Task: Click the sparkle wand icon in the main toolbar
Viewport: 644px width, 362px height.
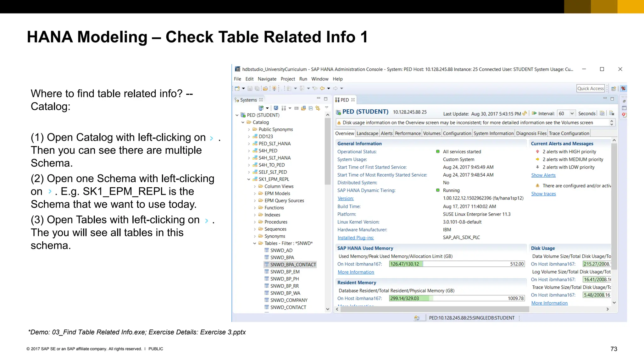Action: 275,89
